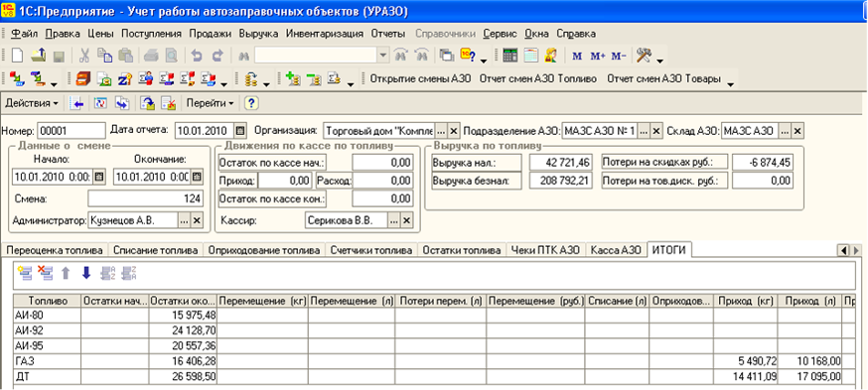Switch to the Счетчики топлива tab
Image resolution: width=868 pixels, height=390 pixels.
[x=370, y=250]
